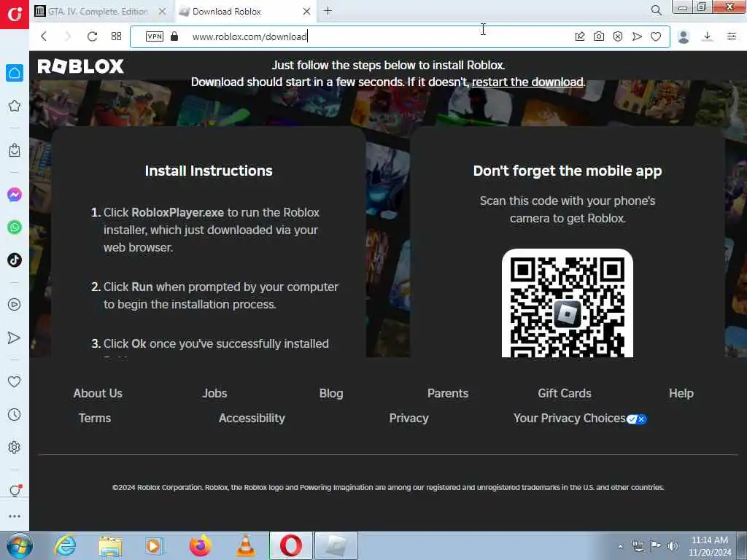Open the lightbulb notification sidebar icon
Image resolution: width=747 pixels, height=560 pixels.
pos(15,490)
